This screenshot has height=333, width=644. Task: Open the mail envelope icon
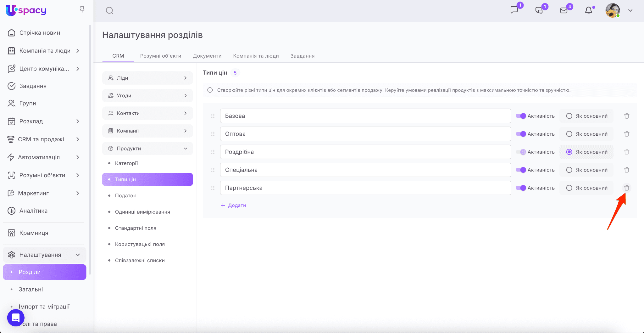tap(564, 11)
